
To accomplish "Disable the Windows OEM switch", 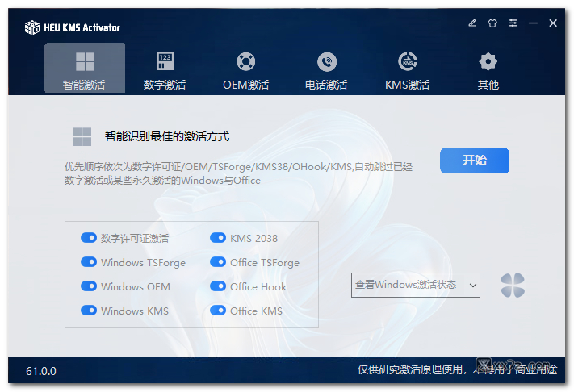I will [89, 286].
